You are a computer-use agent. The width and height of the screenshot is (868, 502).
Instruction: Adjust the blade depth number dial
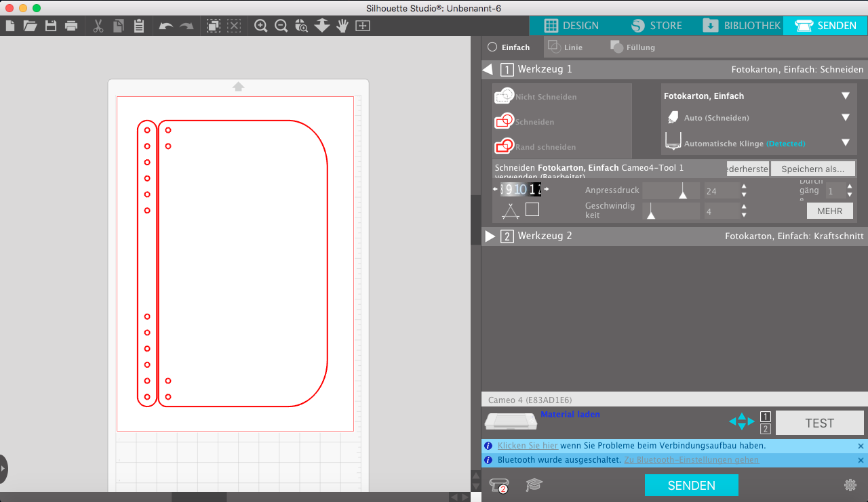521,190
